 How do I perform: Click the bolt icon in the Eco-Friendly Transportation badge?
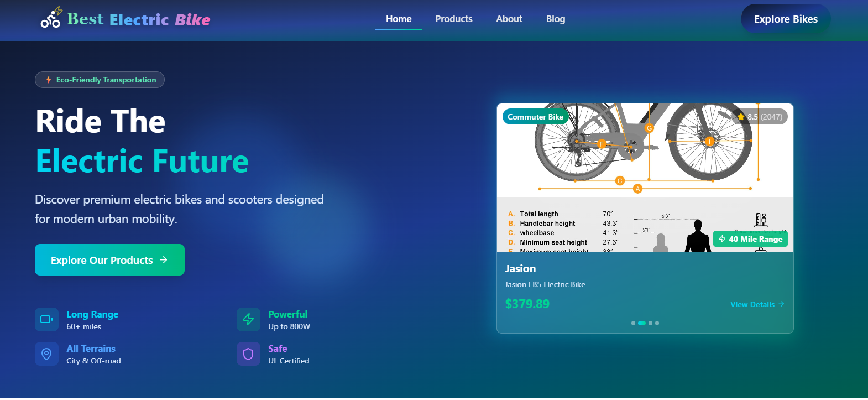49,80
